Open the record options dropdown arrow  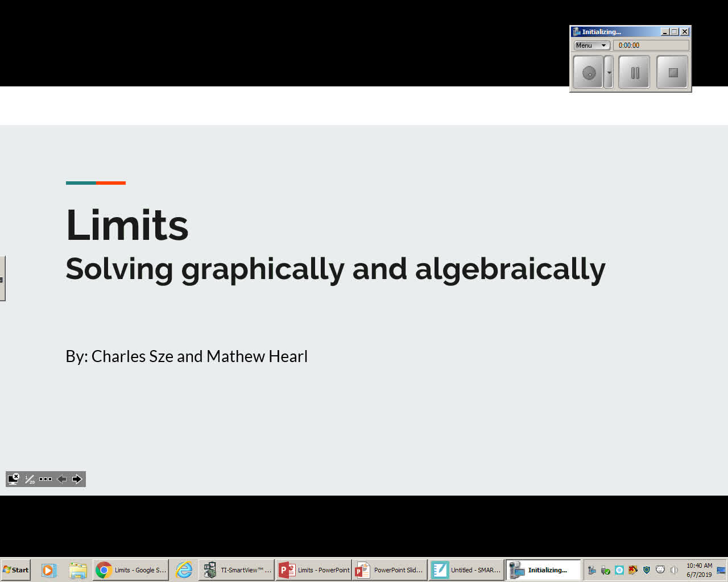[609, 72]
